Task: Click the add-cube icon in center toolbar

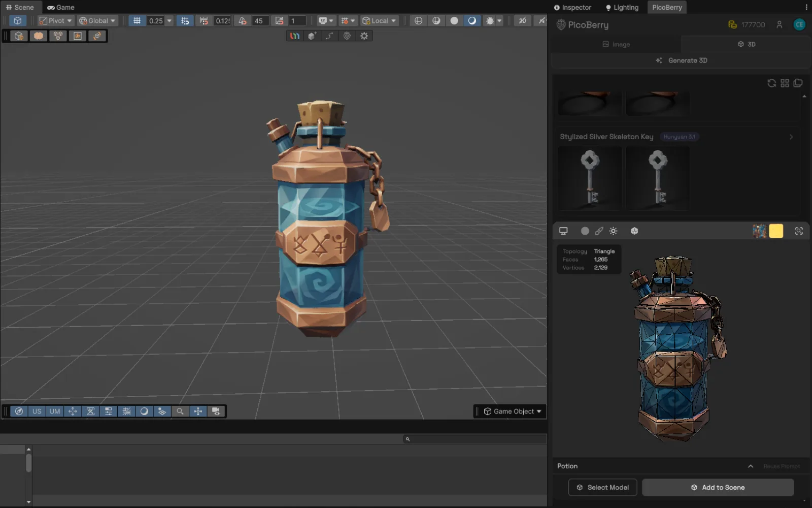Action: tap(312, 36)
